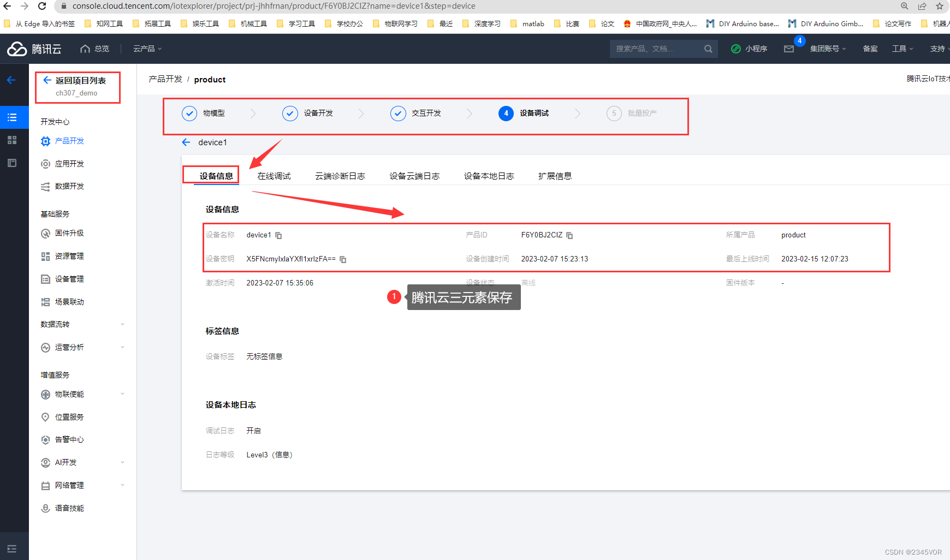Switch to the 扩展信息 tab
This screenshot has height=560, width=950.
pos(555,176)
